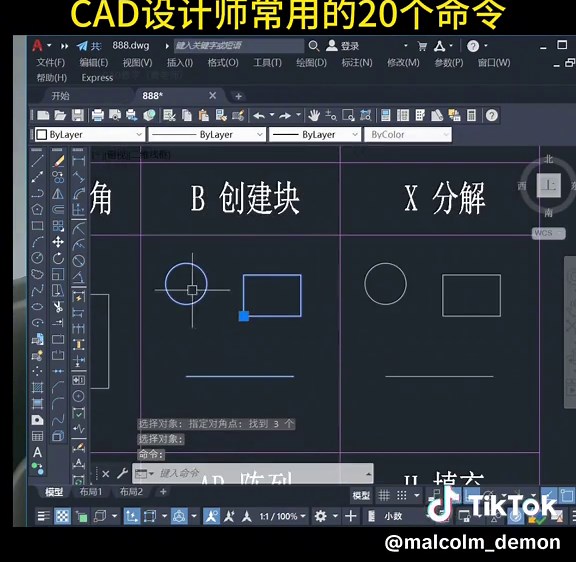
Task: Open the 修改(M) menu
Action: click(x=403, y=63)
